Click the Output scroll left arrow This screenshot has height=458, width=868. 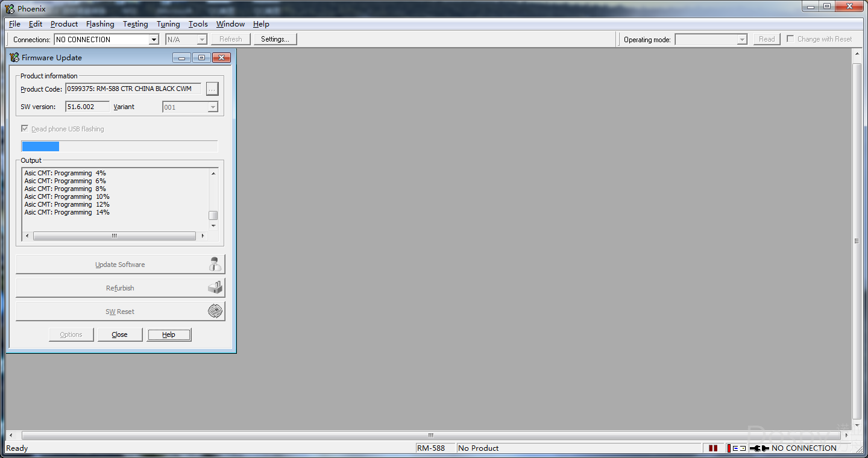27,236
